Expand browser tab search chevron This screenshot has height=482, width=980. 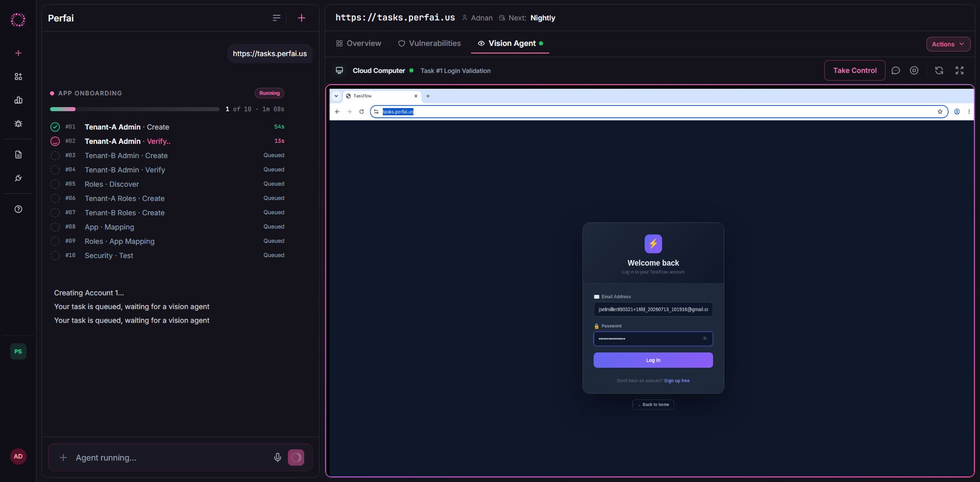coord(336,96)
